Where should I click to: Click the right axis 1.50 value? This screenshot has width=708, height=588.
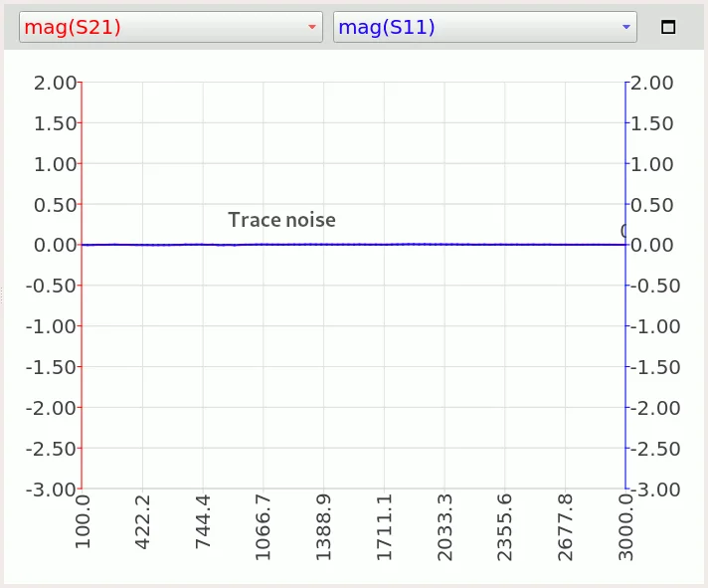652,123
